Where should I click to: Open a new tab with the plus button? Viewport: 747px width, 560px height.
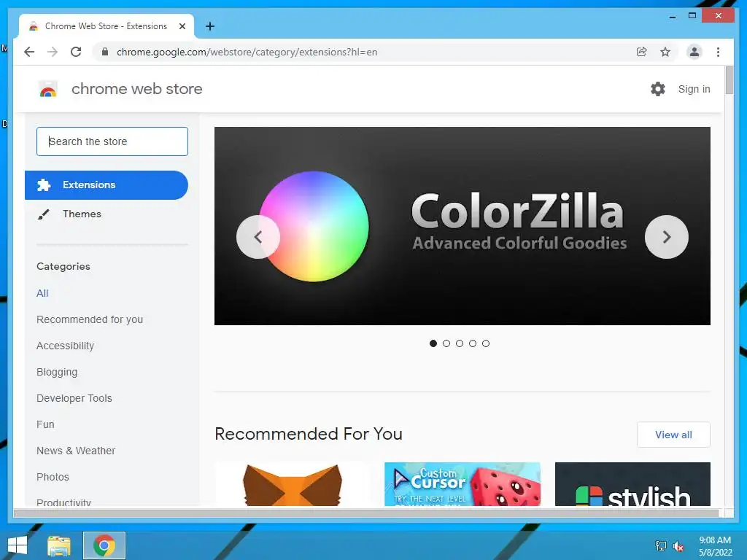210,26
